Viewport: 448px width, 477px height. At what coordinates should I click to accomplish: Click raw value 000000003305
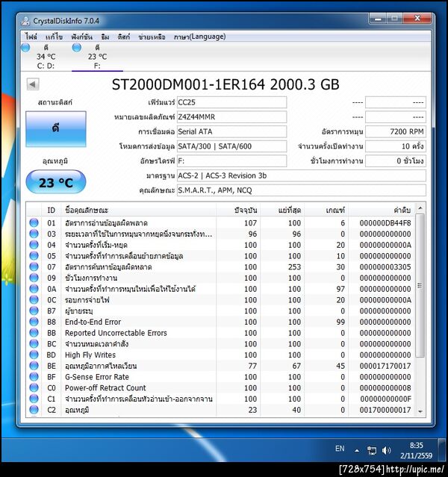385,266
